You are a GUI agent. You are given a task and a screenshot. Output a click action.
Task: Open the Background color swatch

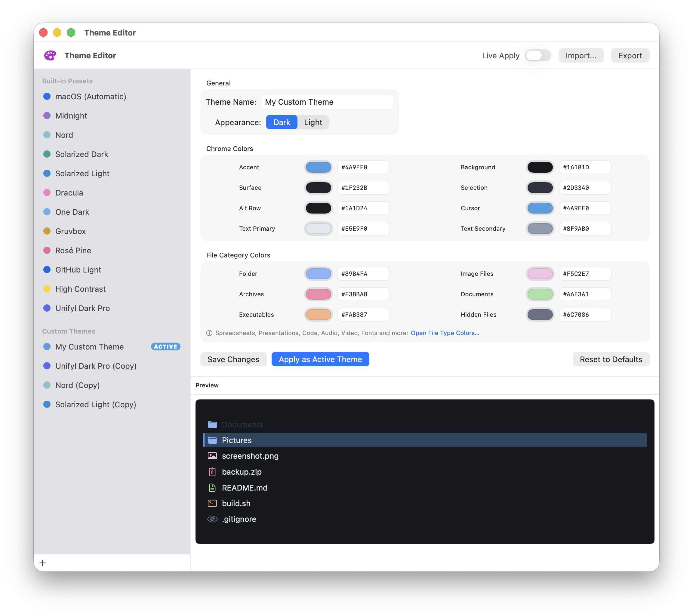(540, 167)
